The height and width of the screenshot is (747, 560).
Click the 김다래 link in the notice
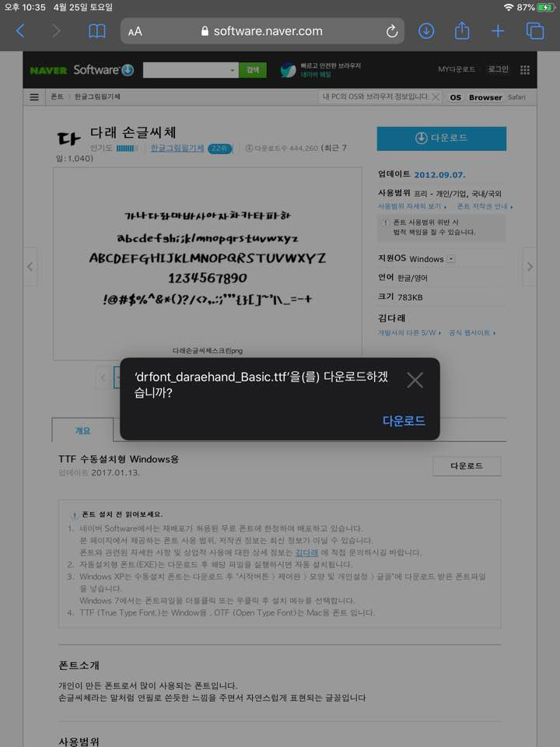click(x=306, y=552)
